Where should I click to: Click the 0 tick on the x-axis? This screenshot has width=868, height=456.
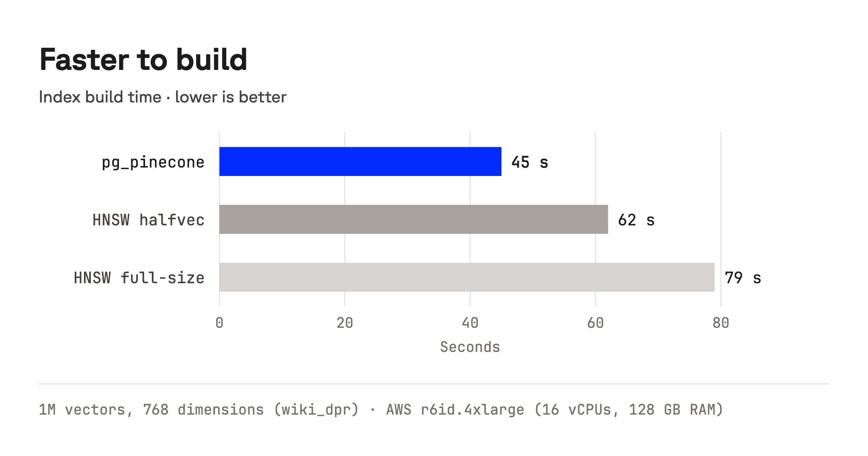(x=219, y=323)
